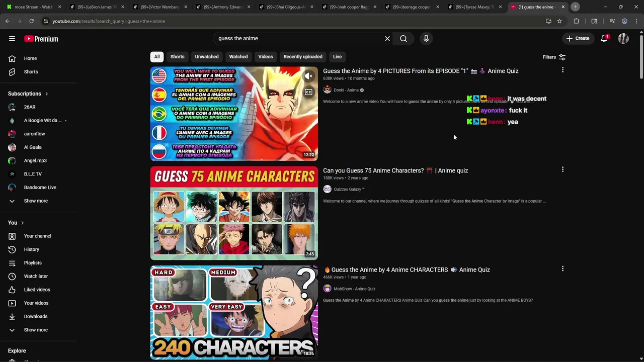Click the browser address bar URL
The image size is (644, 362).
[109, 21]
